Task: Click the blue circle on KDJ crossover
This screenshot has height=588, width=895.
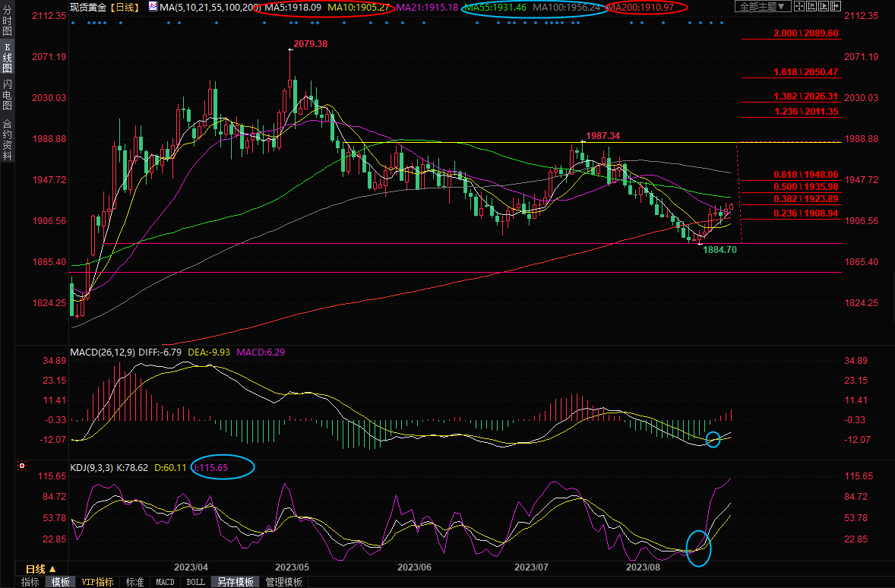Action: pos(698,547)
